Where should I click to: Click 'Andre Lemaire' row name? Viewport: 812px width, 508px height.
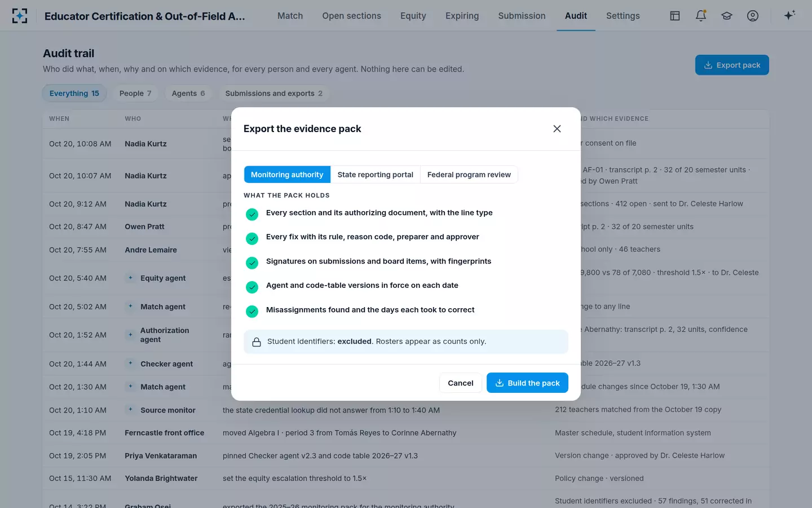pos(151,249)
